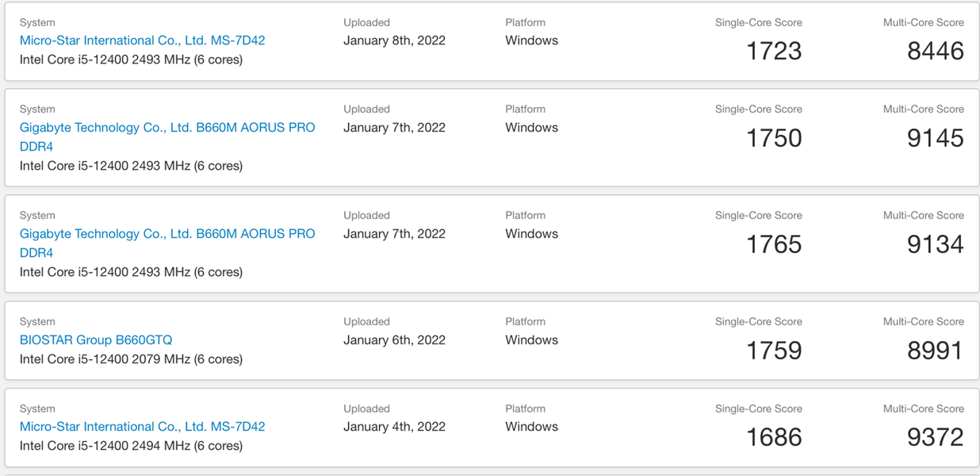This screenshot has height=476, width=980.
Task: Click the 1765 single-core score
Action: point(774,245)
